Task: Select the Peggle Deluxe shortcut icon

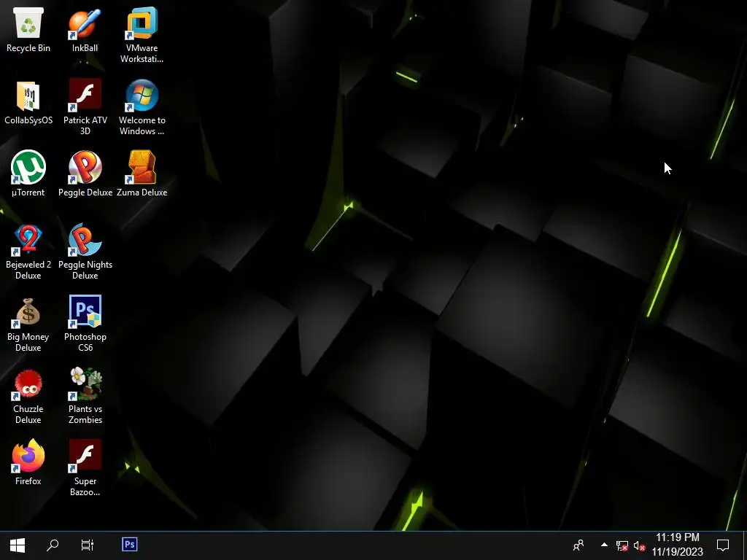Action: pos(85,174)
